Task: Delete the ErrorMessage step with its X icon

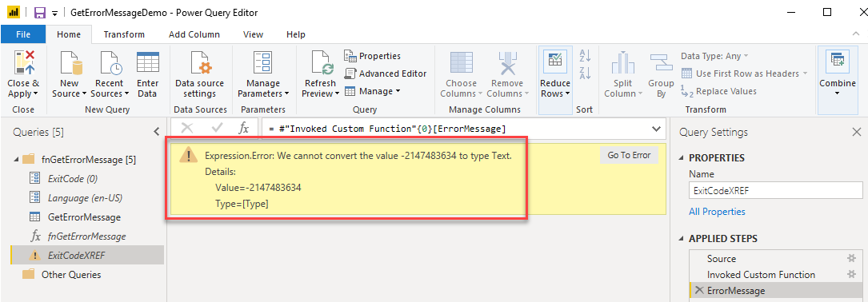Action: [699, 290]
